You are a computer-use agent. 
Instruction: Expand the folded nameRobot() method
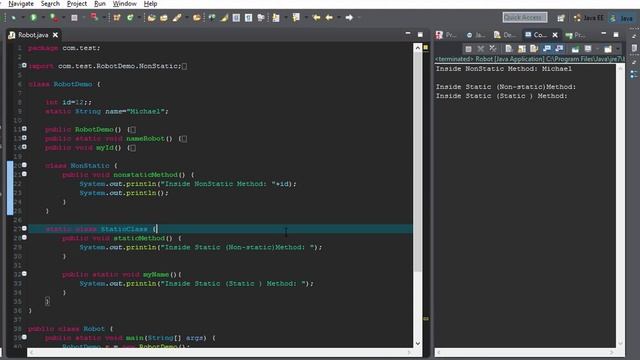[24, 138]
